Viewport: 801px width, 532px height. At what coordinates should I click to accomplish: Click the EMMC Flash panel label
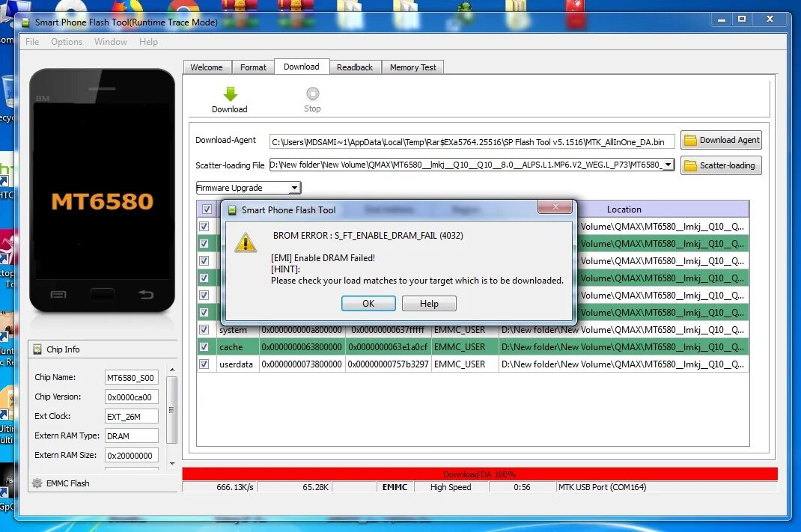68,483
